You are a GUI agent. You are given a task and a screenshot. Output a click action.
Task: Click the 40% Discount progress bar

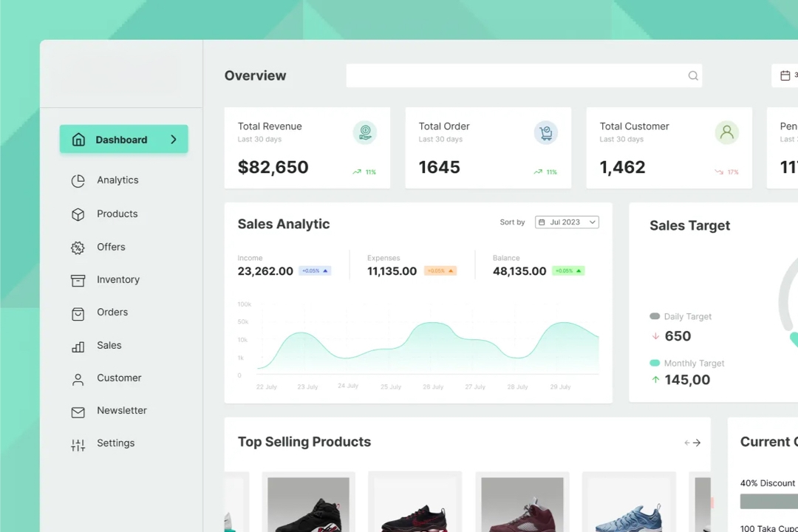pos(768,501)
